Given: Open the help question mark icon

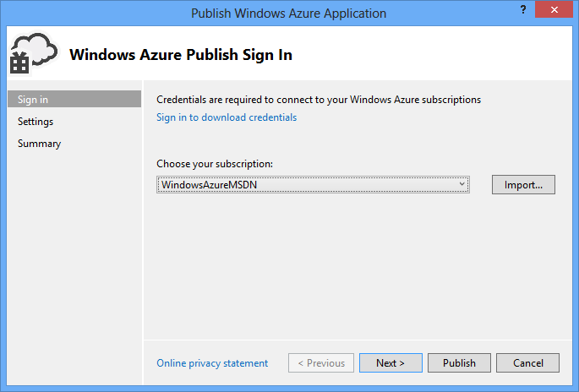Looking at the screenshot, I should (523, 10).
